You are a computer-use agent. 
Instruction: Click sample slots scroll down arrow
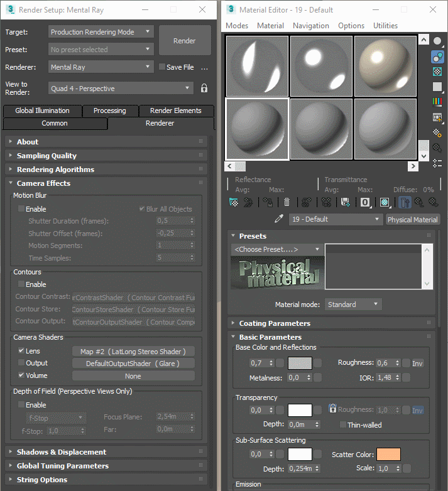coord(423,156)
